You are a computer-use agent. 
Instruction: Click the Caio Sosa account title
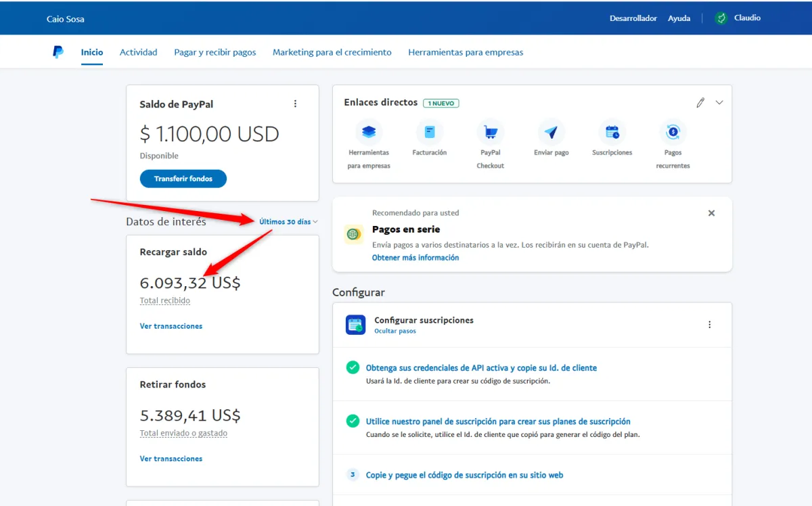66,19
